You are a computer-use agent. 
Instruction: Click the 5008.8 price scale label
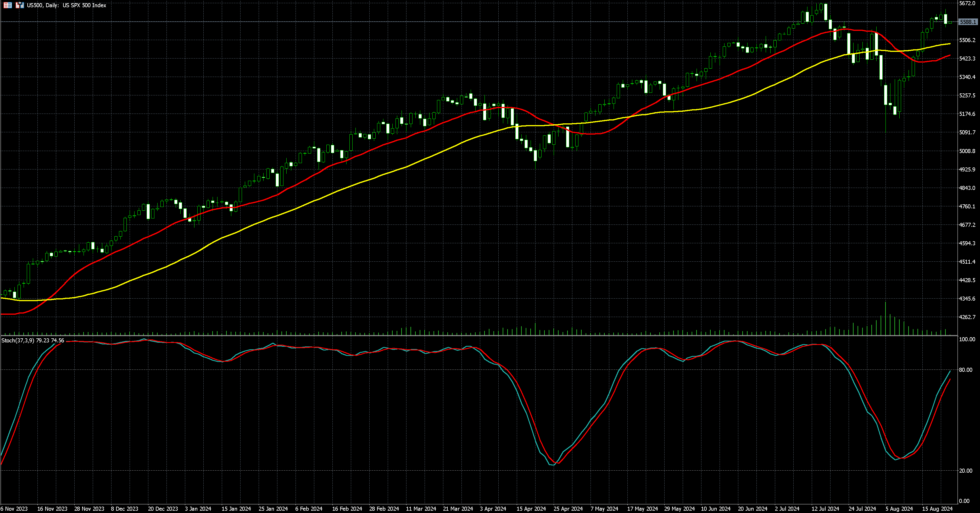click(x=967, y=151)
